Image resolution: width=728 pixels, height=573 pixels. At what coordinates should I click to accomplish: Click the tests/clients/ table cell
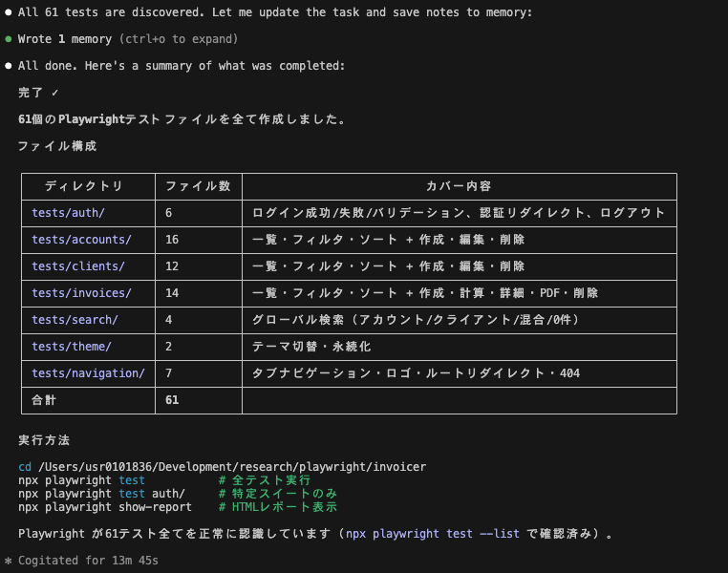pyautogui.click(x=78, y=266)
